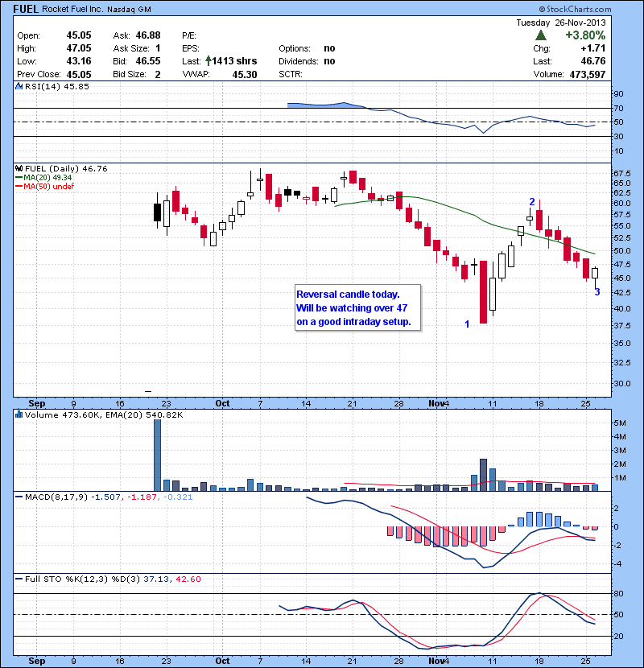Click the green up arrow before 1413 shrs
Screen dimensions: 644x668
[x=208, y=61]
